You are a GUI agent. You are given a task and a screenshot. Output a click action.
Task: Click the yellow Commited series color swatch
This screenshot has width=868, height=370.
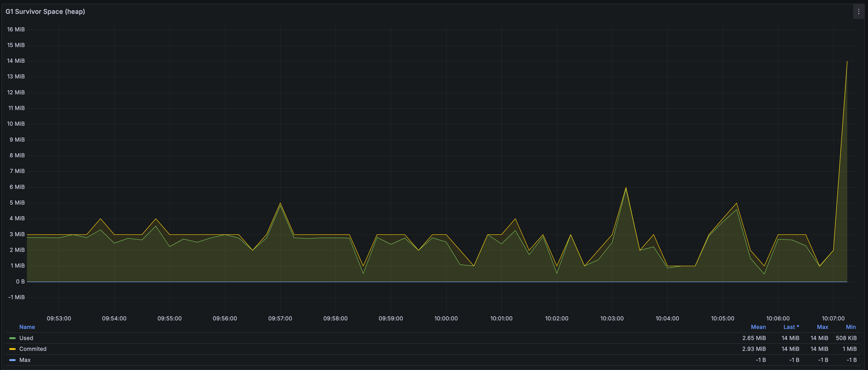[x=12, y=349]
